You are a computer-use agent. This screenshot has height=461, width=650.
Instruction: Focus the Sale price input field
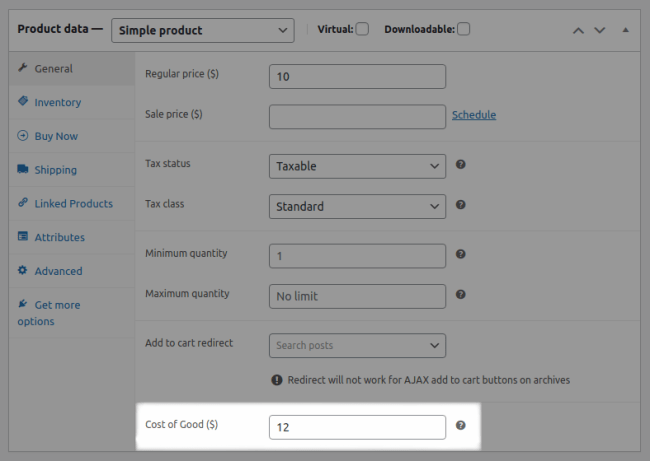click(357, 116)
